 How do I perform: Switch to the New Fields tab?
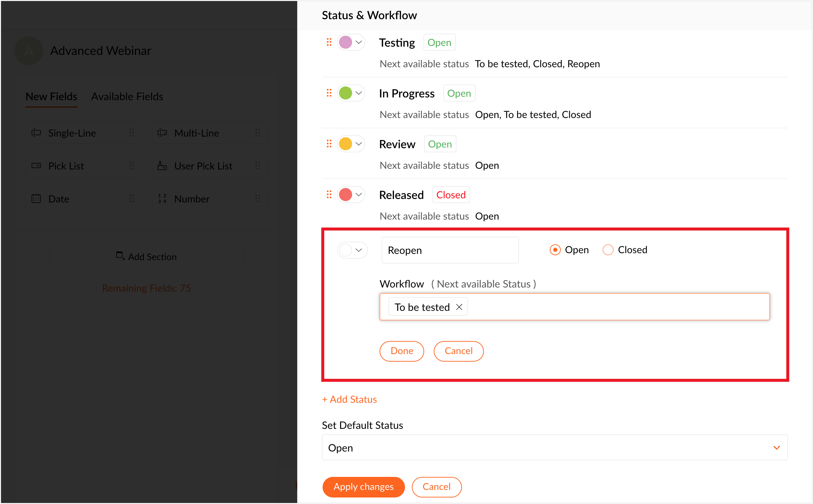coord(51,96)
